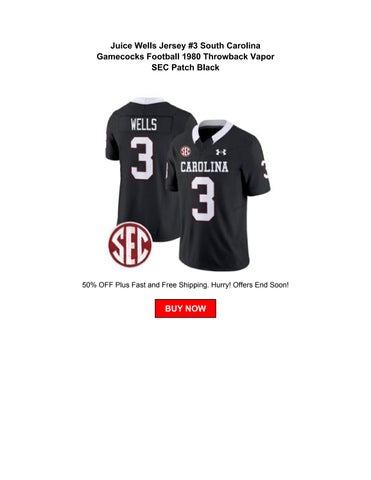Click the "SEC Patch Black" title line
The width and height of the screenshot is (371, 480).
[x=185, y=67]
